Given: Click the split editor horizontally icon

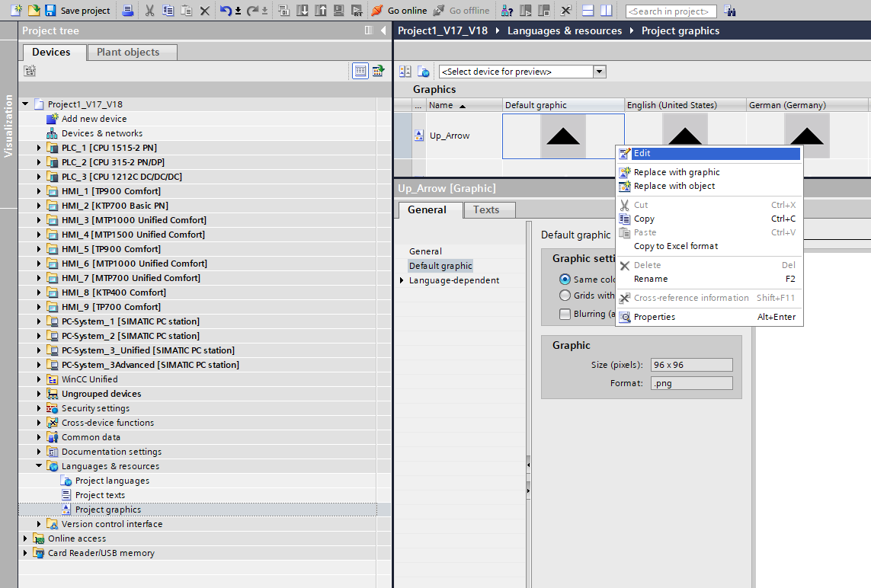Looking at the screenshot, I should point(588,11).
